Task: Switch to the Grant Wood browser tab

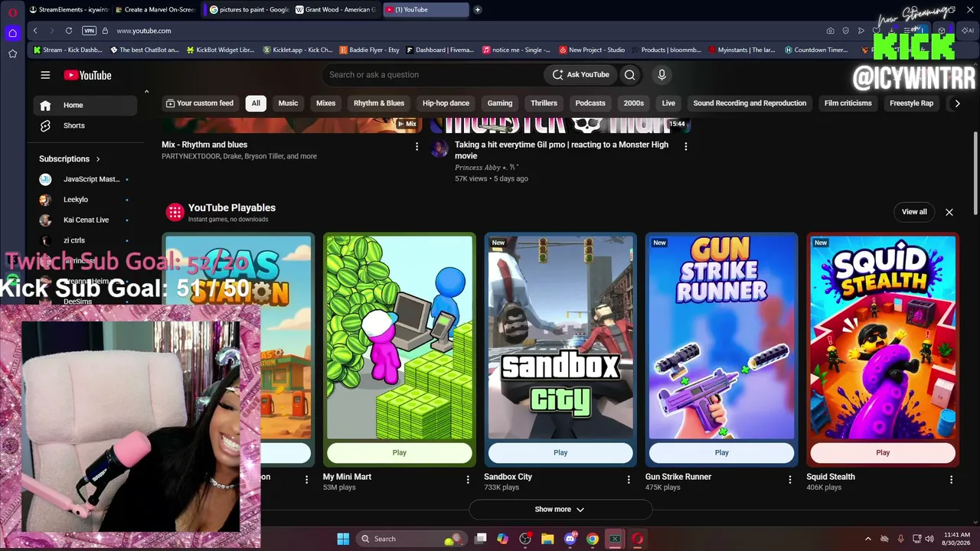Action: tap(336, 10)
